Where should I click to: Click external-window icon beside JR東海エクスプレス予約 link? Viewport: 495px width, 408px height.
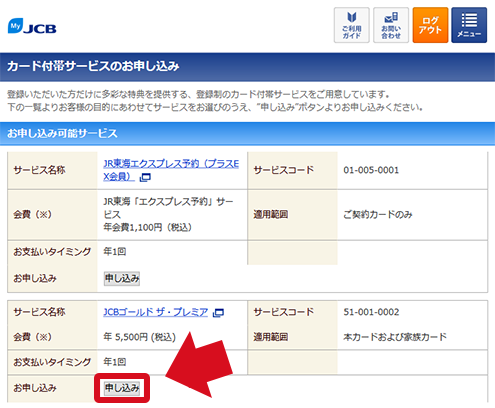tap(145, 177)
